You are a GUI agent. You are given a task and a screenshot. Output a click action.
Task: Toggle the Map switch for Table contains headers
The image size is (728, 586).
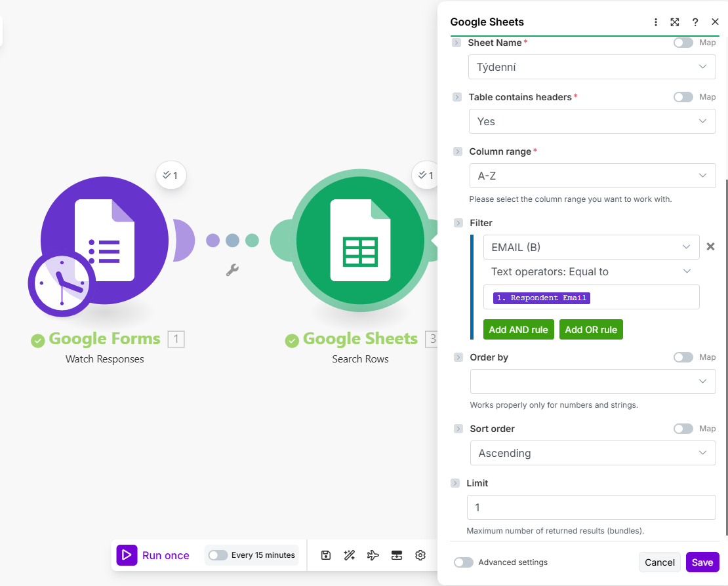click(x=683, y=97)
